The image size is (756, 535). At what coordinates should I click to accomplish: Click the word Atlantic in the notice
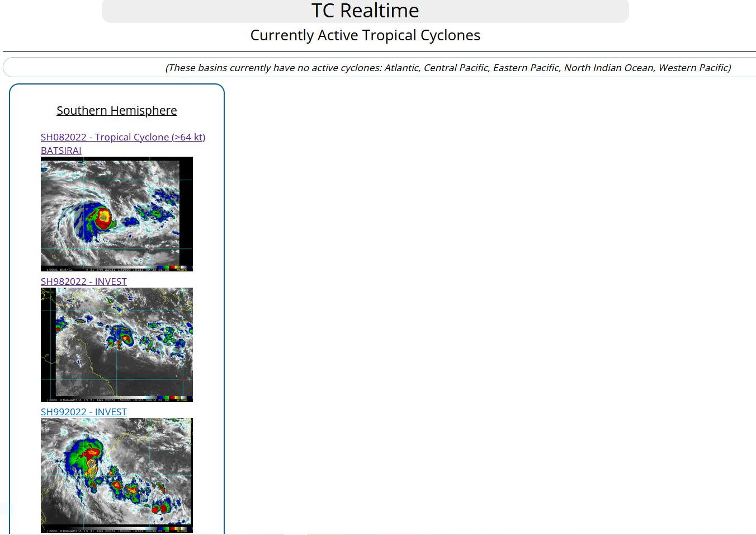[401, 68]
